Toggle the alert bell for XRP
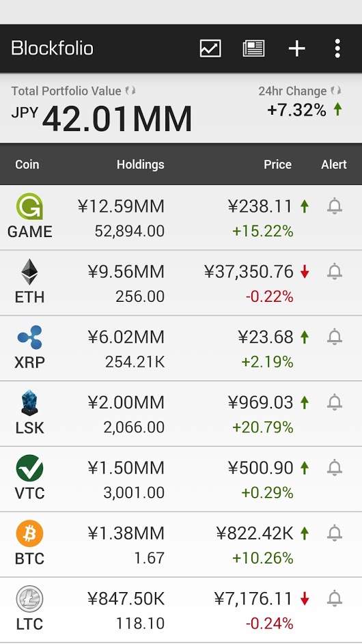 (x=335, y=337)
